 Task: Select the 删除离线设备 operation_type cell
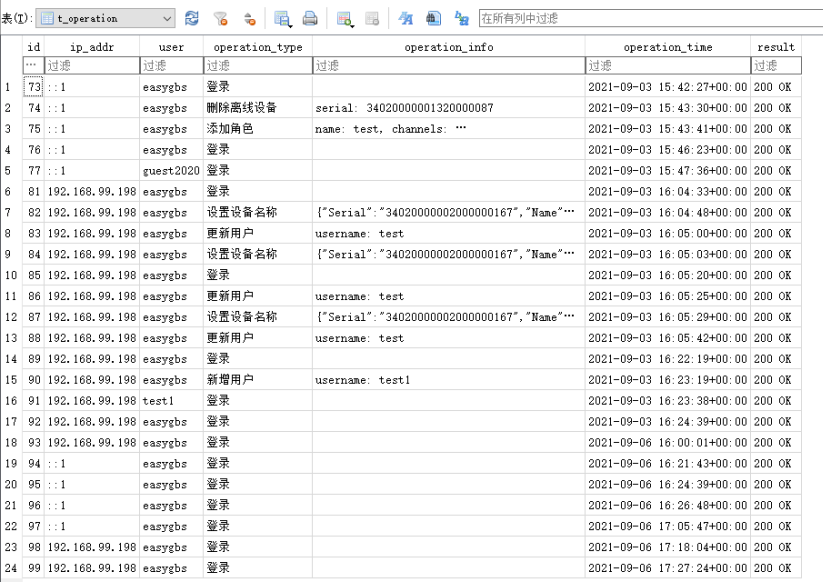pyautogui.click(x=258, y=108)
